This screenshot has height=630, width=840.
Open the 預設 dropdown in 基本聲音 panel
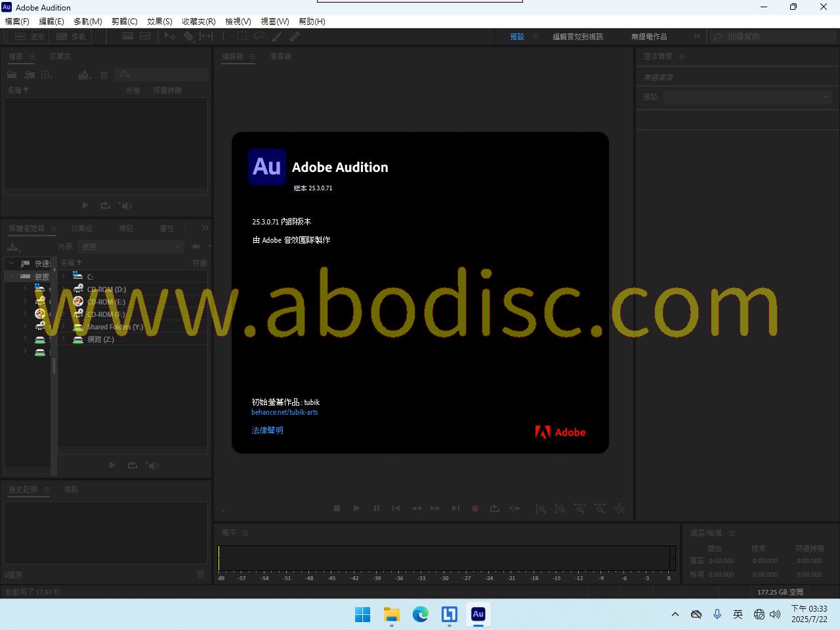coord(747,97)
